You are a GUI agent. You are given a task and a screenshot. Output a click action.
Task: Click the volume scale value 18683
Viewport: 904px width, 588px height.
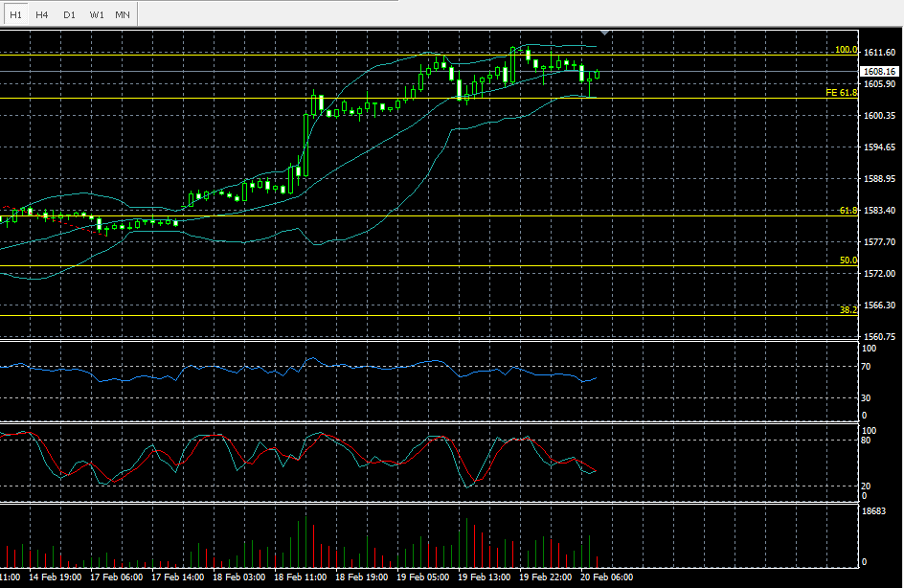tap(873, 510)
